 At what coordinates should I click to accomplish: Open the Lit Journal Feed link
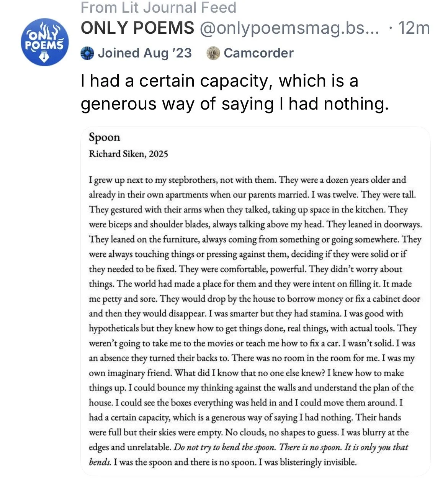coord(159,8)
